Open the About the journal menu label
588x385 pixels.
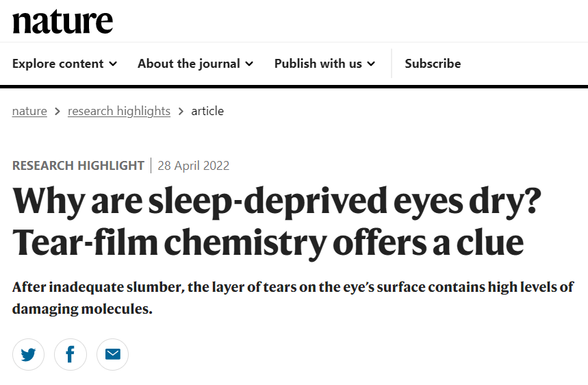pos(188,64)
